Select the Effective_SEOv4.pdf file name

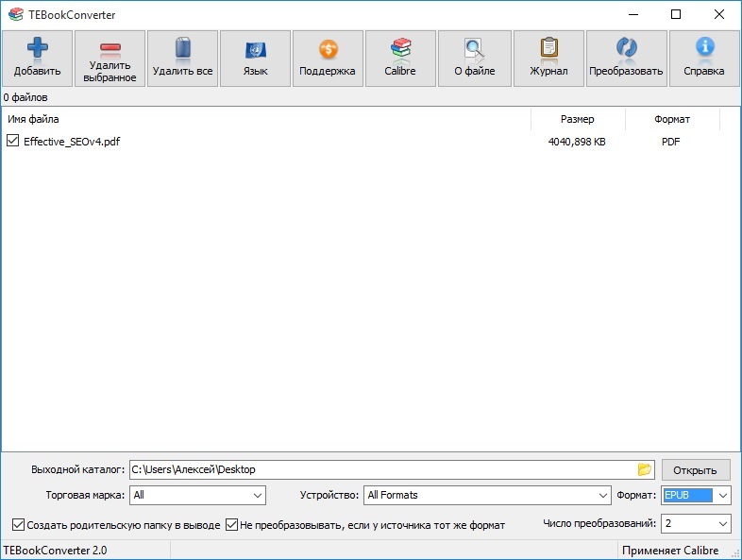[x=72, y=142]
